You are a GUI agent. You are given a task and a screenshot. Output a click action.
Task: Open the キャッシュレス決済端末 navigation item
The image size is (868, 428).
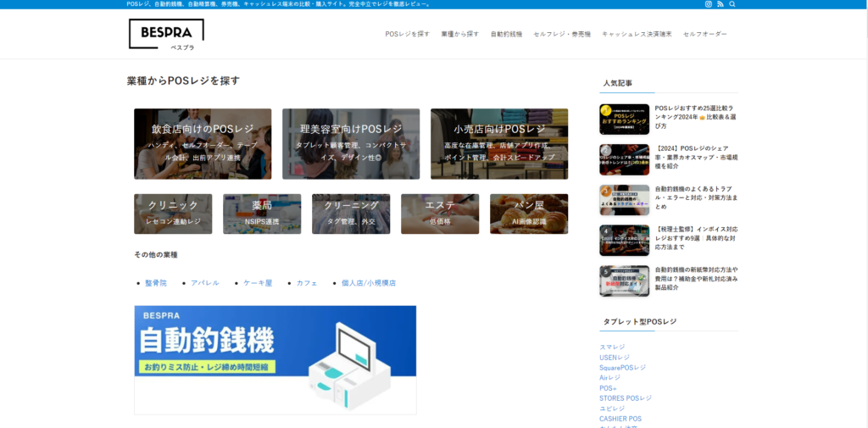click(637, 34)
